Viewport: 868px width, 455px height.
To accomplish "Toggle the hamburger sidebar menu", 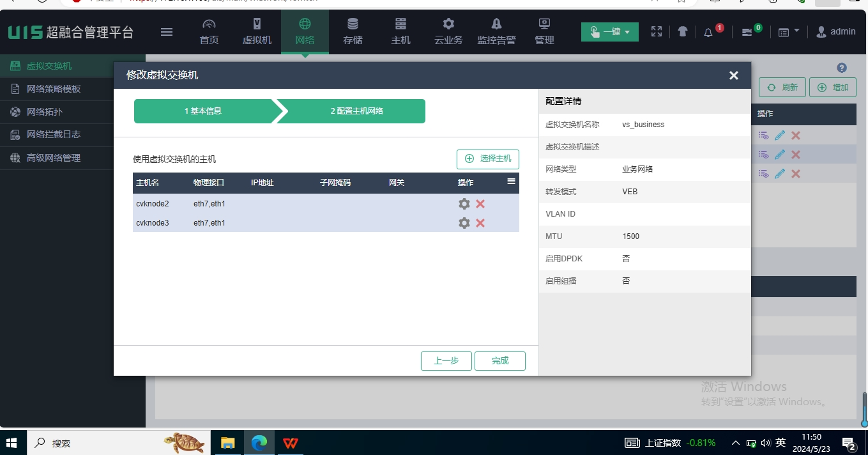I will point(167,32).
